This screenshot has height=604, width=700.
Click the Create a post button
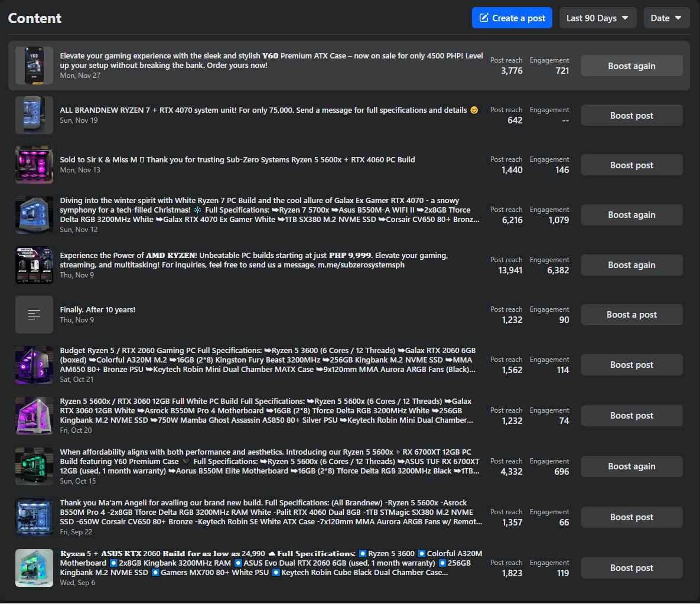tap(512, 18)
